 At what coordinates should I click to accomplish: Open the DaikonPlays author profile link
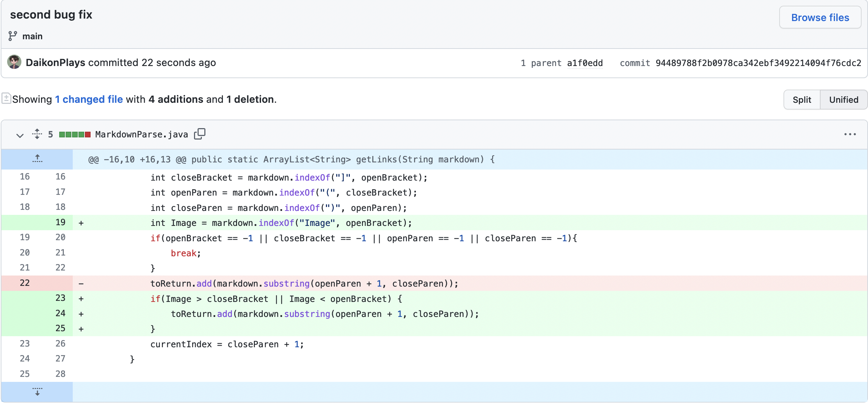[x=55, y=62]
